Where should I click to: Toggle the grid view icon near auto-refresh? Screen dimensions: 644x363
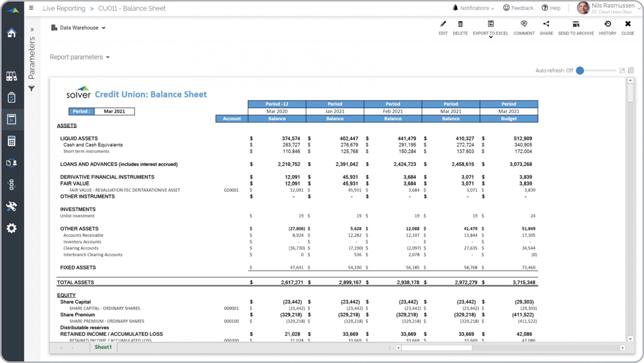(631, 71)
